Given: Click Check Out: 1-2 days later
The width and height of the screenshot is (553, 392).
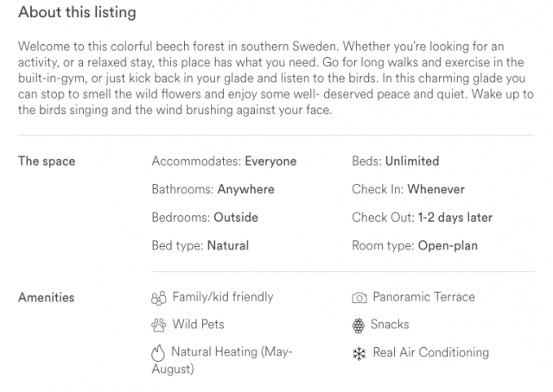Looking at the screenshot, I should (423, 218).
